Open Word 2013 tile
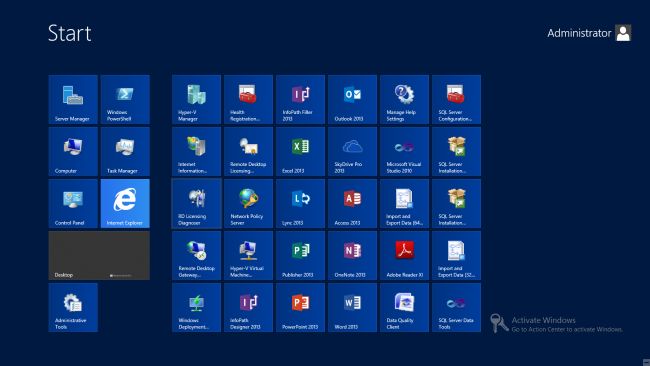The height and width of the screenshot is (366, 650). point(352,308)
